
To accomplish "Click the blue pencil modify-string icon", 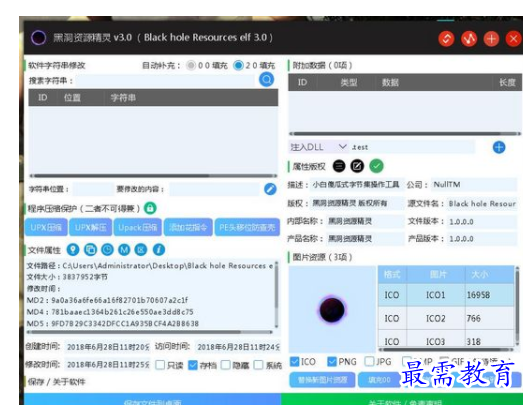I will 270,189.
